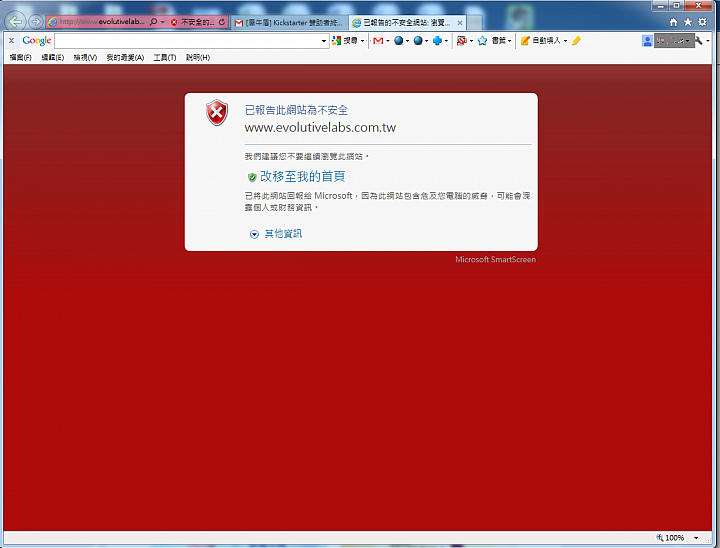Click the 其他資訊 link text
Image resolution: width=720 pixels, height=548 pixels.
[x=283, y=234]
